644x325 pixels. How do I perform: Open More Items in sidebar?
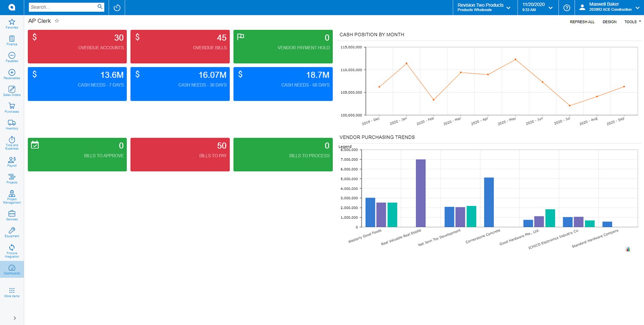[12, 292]
